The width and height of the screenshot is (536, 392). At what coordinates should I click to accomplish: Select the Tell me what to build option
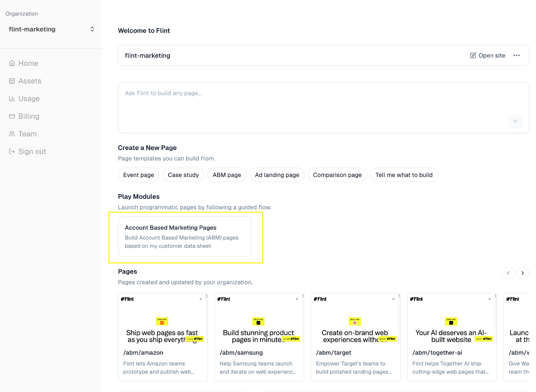point(404,175)
